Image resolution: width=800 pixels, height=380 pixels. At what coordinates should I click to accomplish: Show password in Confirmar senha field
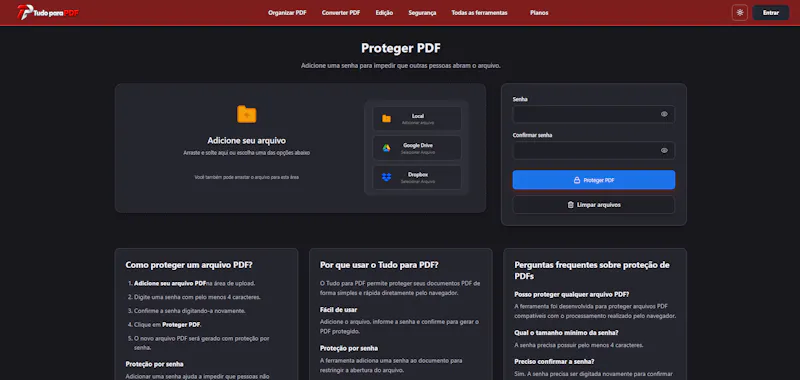[664, 150]
